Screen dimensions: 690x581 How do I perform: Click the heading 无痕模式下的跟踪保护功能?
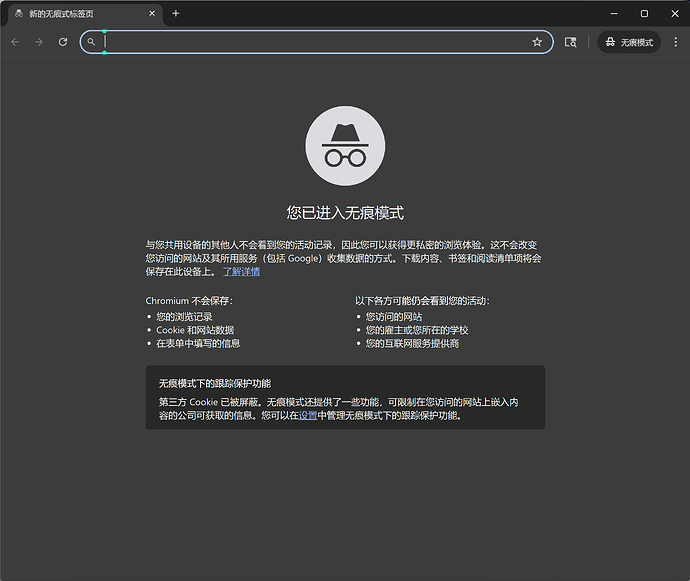[x=215, y=384]
